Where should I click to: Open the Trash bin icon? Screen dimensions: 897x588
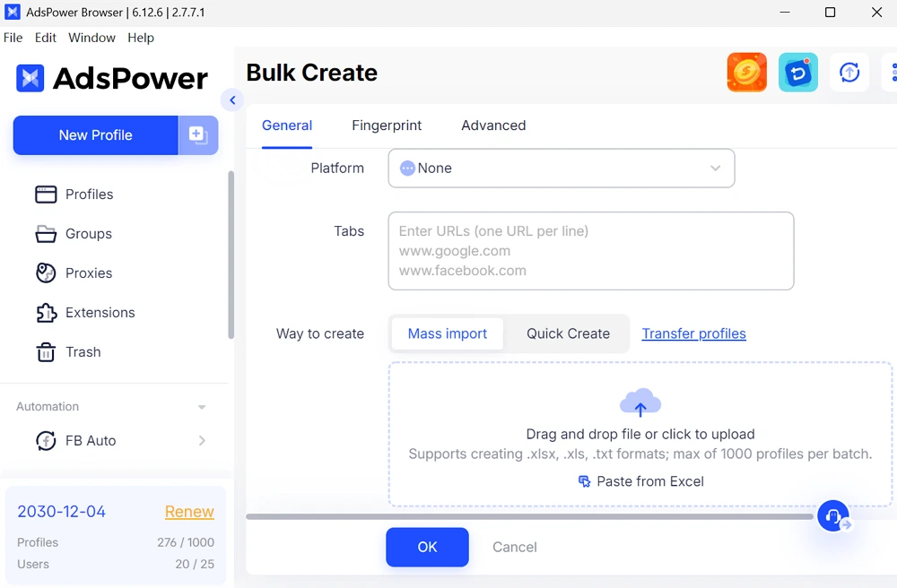pos(46,352)
